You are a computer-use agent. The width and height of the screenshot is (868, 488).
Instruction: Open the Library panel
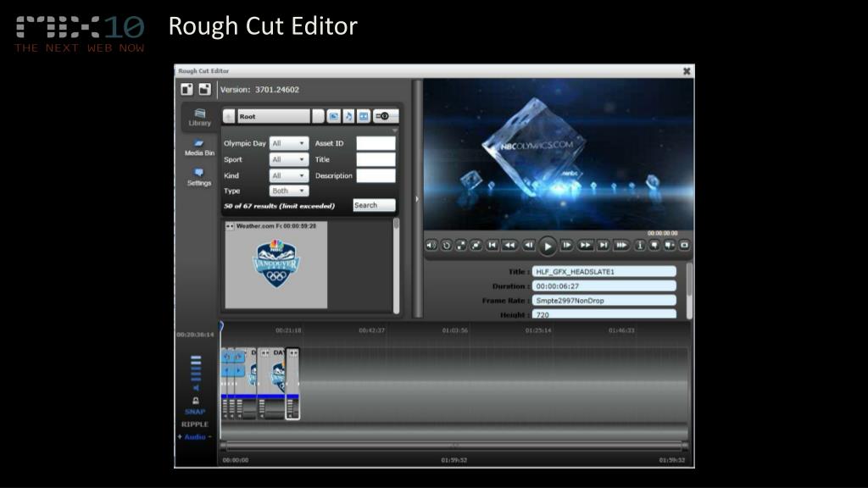tap(199, 117)
